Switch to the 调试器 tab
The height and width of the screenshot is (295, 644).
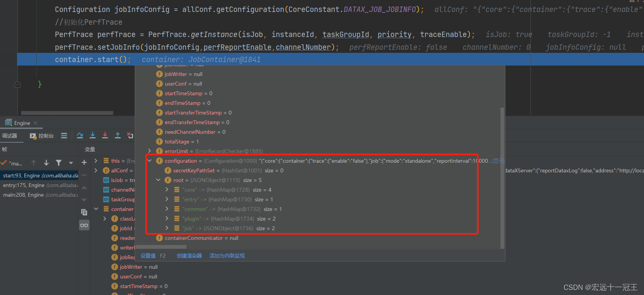coord(10,136)
